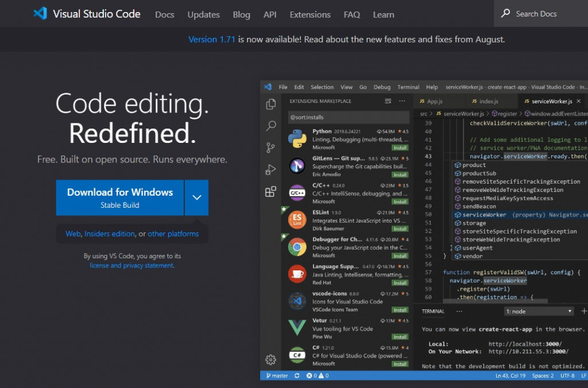Click the search magnifier icon in header
The image size is (588, 388).
(x=505, y=14)
